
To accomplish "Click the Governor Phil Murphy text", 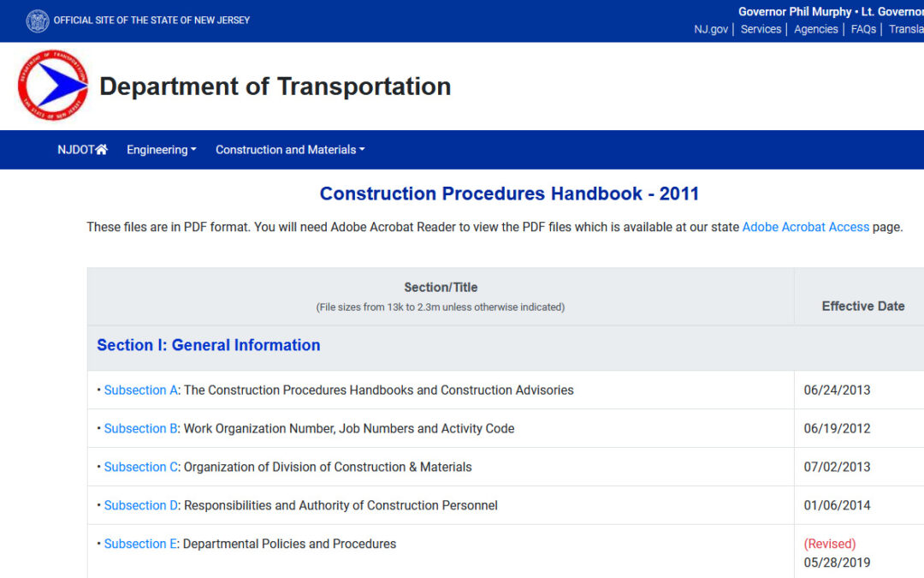I will (795, 12).
